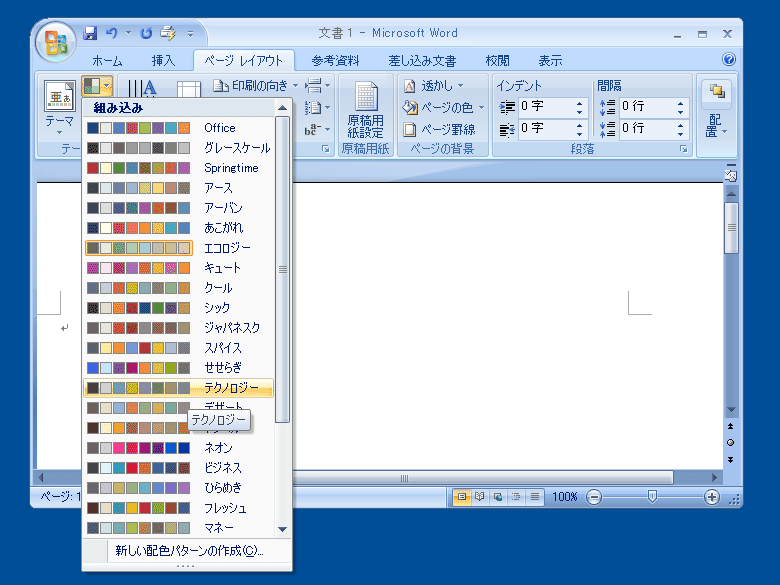Click the redo/repeat icon
This screenshot has width=780, height=585.
[x=146, y=33]
